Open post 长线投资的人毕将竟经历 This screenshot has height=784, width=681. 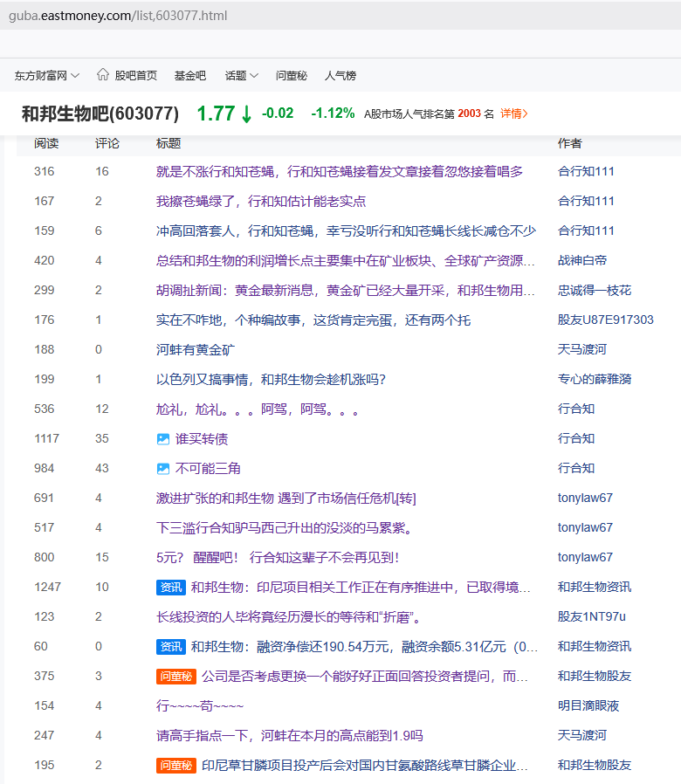tap(289, 617)
